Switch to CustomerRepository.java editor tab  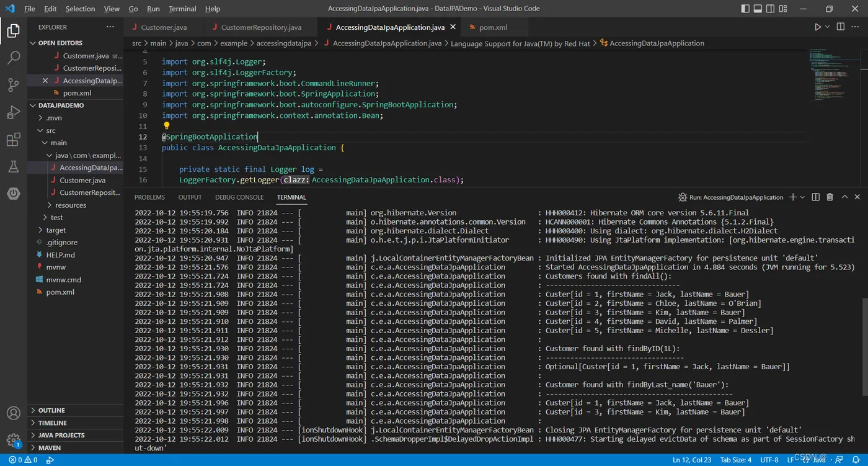coord(261,27)
